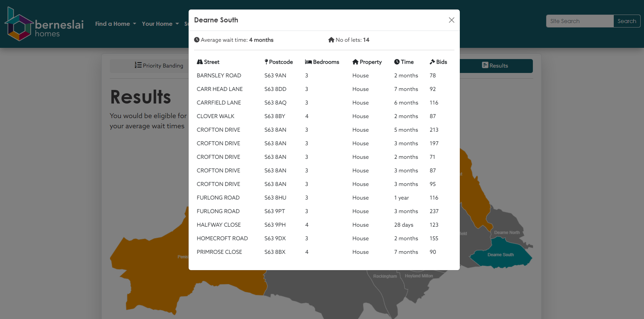Expand the Your Home dropdown
644x319 pixels.
pyautogui.click(x=160, y=24)
